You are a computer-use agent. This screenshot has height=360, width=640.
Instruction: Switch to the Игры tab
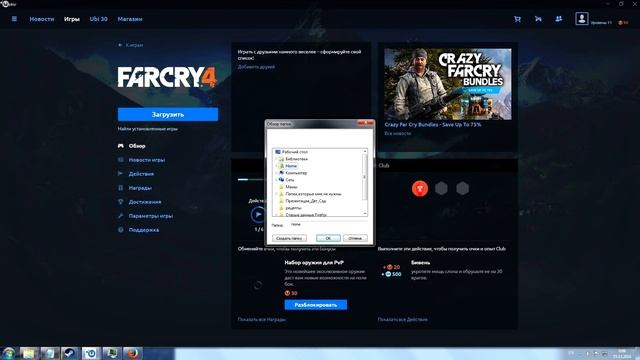(72, 19)
